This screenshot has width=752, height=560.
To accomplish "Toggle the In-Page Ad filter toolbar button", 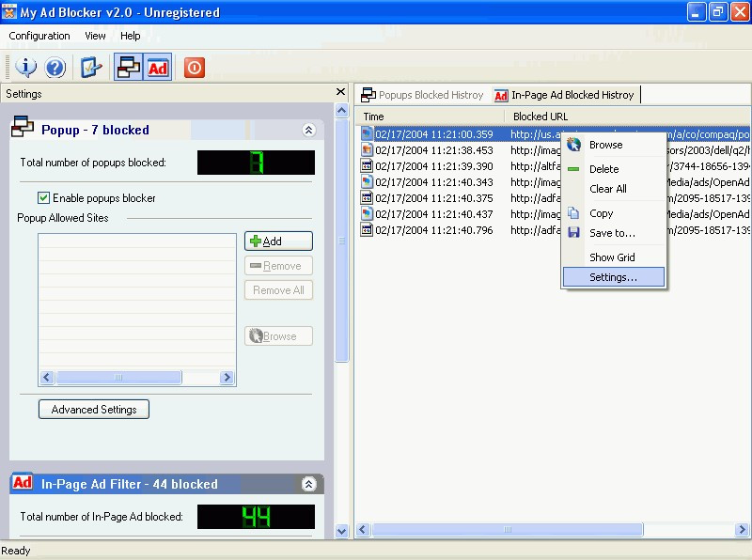I will coord(158,67).
